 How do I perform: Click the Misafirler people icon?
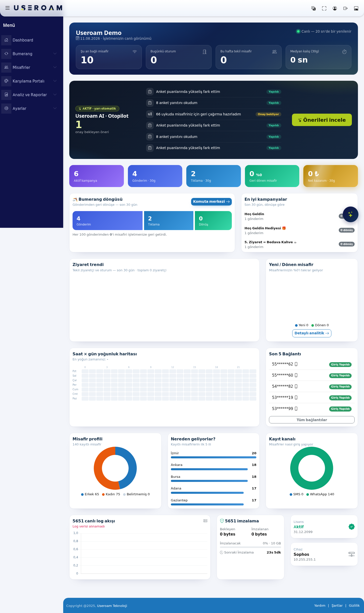click(x=6, y=67)
